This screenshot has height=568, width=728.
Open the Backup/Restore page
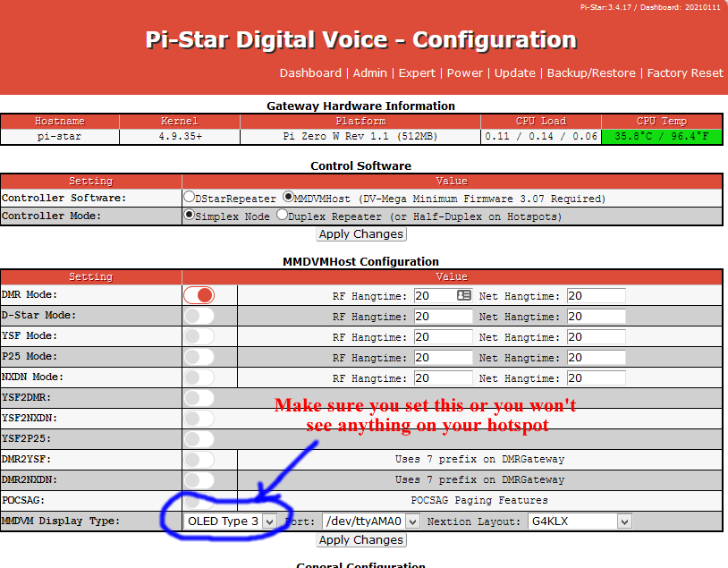point(591,73)
